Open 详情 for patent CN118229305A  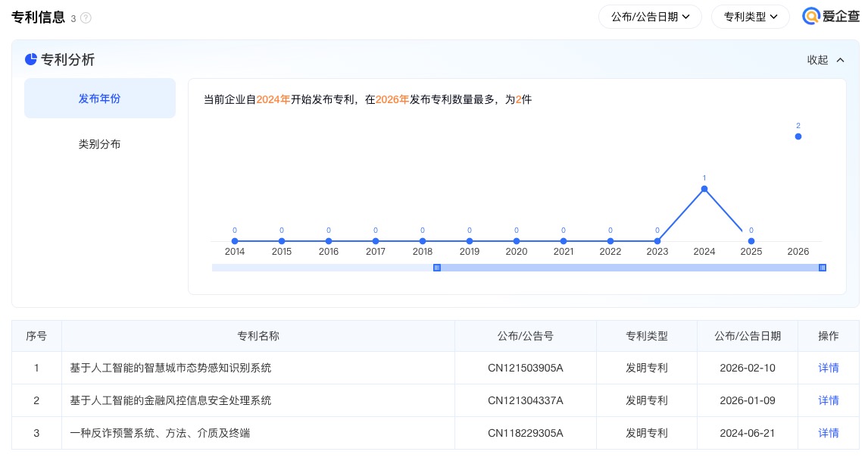[829, 433]
